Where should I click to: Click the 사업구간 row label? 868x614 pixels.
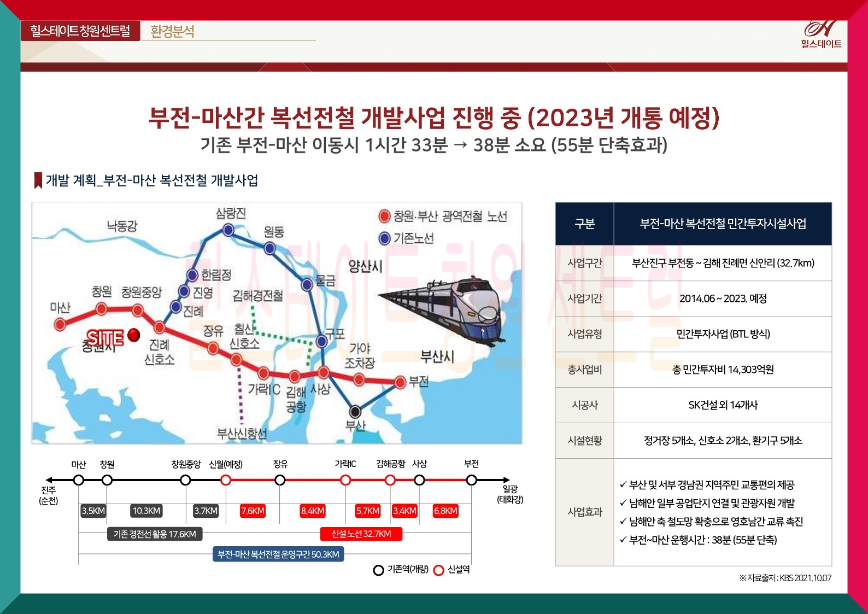tap(585, 263)
